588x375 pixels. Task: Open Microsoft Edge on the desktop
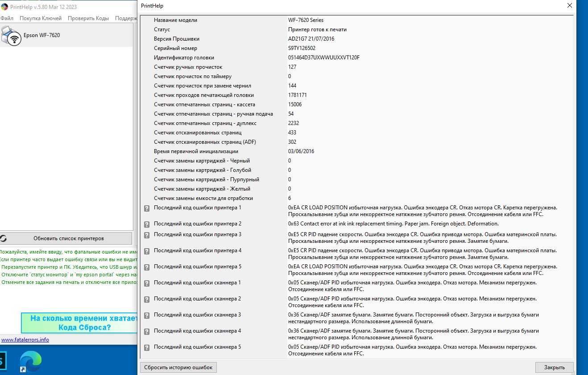click(31, 362)
